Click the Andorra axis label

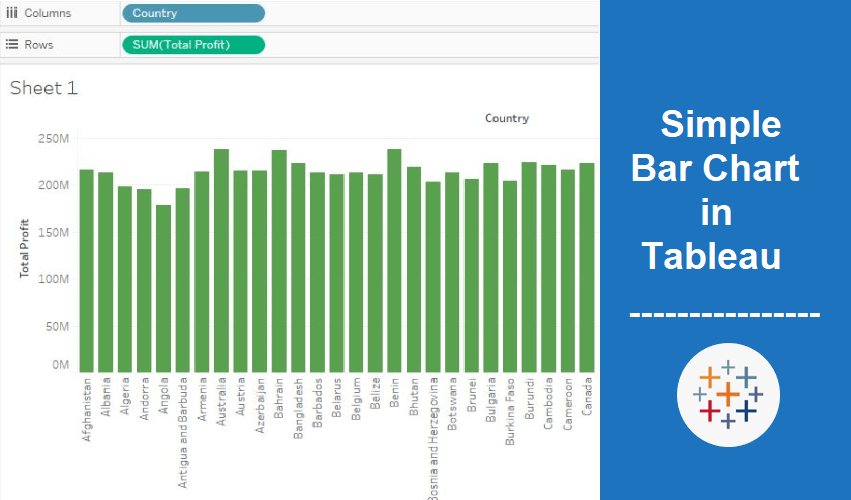click(x=144, y=398)
